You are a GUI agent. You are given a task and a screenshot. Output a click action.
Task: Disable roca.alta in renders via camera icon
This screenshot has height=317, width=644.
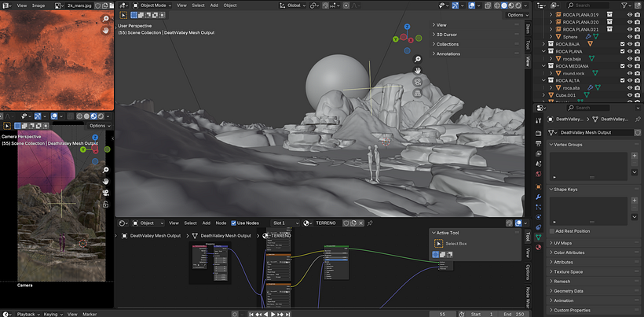point(637,87)
